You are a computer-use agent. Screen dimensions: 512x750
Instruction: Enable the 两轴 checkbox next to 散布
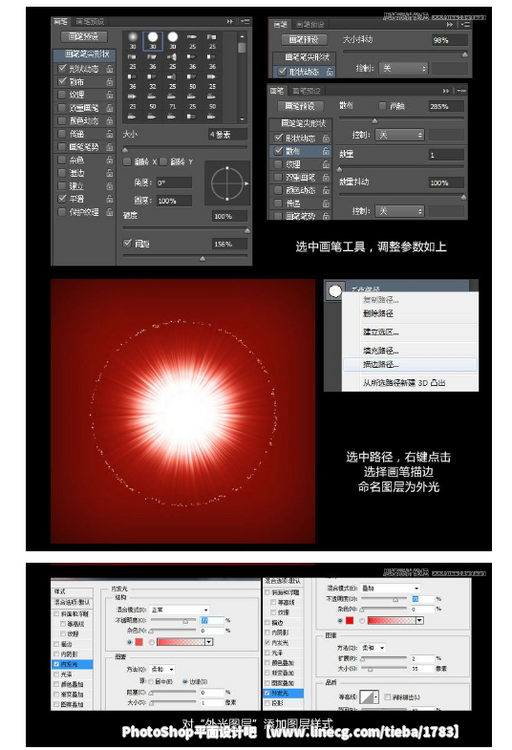click(382, 105)
